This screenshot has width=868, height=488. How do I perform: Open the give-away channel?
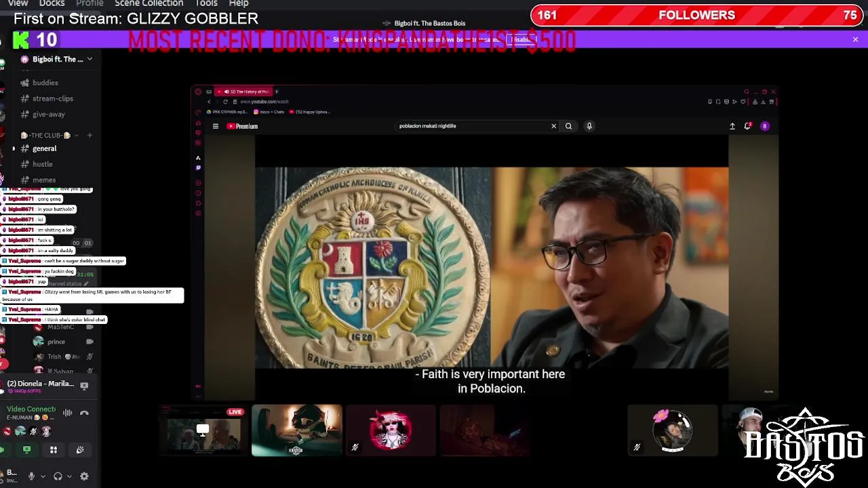coord(49,115)
